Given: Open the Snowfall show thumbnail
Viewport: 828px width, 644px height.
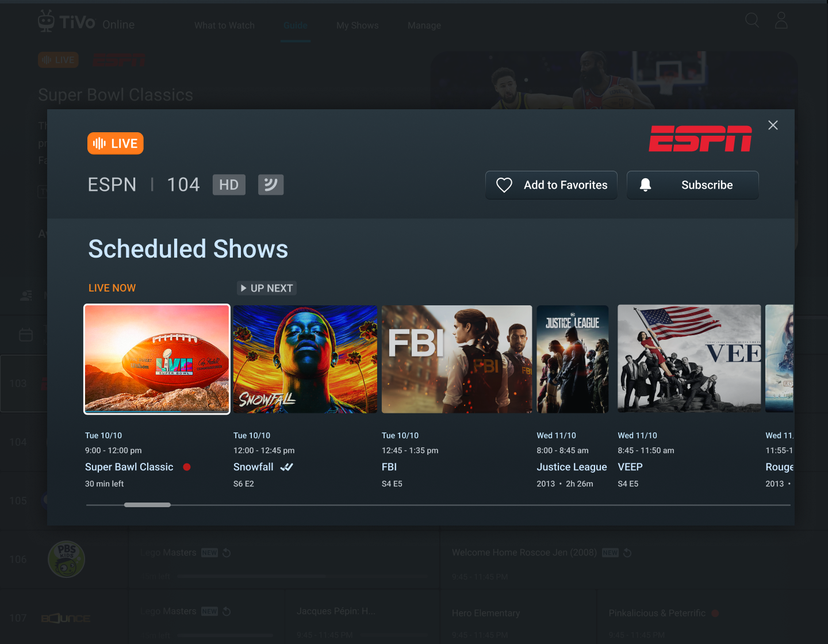Looking at the screenshot, I should (x=305, y=359).
